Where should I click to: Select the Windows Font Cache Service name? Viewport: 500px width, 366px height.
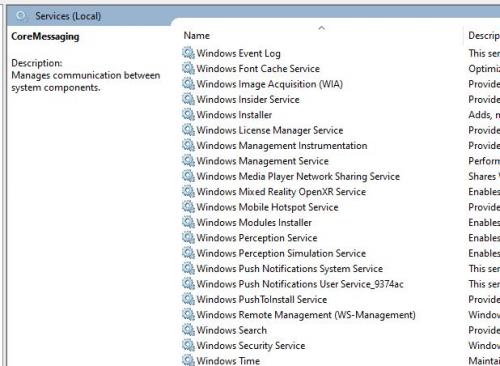coord(258,69)
